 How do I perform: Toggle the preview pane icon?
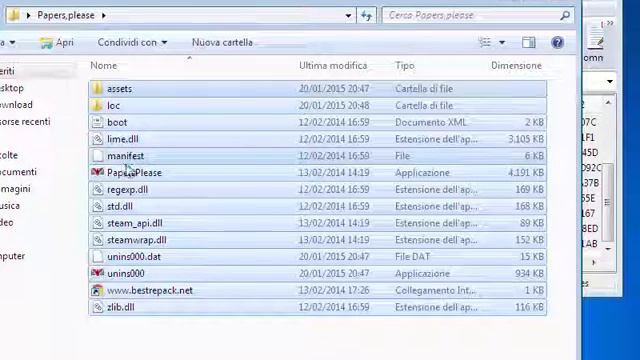529,42
